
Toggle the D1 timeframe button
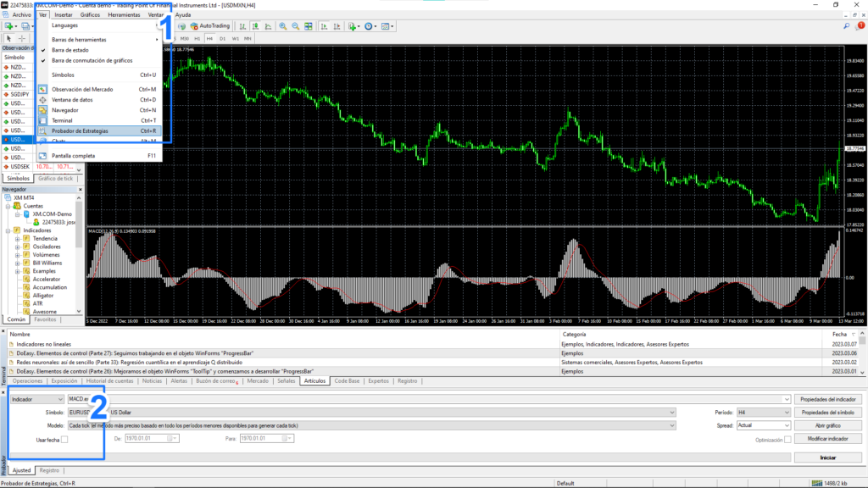(223, 39)
